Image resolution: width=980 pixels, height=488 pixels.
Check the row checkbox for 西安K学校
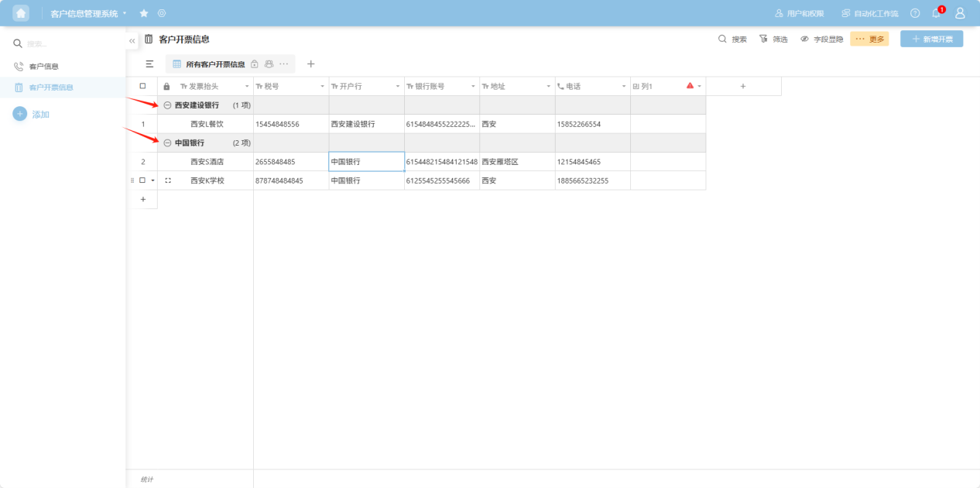142,180
